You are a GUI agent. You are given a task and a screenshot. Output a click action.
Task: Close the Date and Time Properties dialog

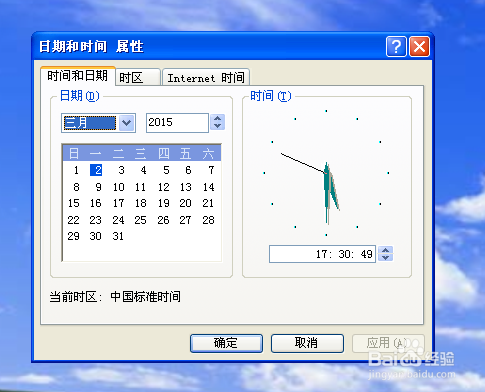click(419, 47)
